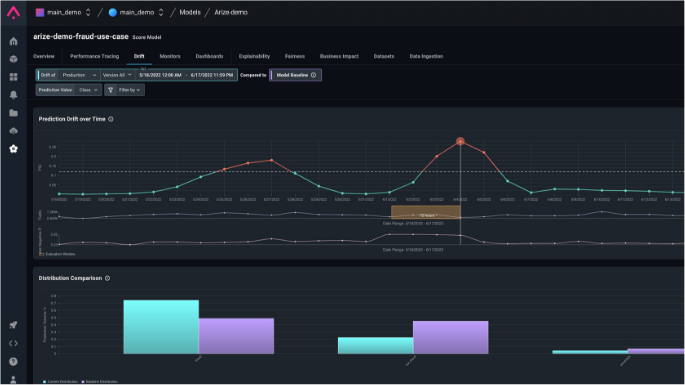Click the Evaluation Window legend item
685x385 pixels.
[x=57, y=254]
